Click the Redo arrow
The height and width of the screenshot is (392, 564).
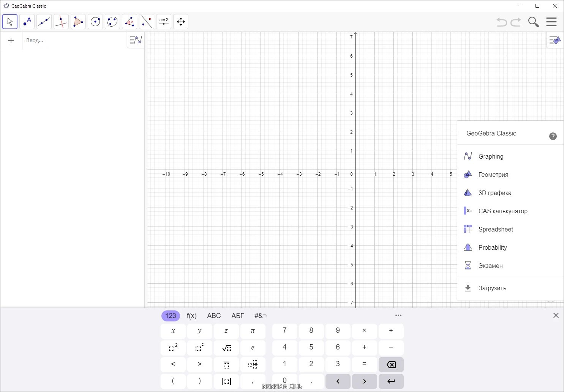516,22
